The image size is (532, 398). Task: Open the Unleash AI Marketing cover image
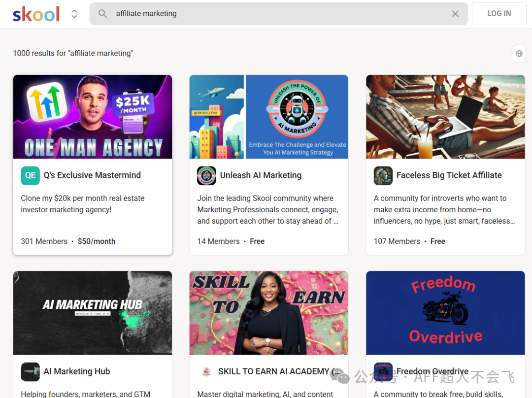point(269,117)
